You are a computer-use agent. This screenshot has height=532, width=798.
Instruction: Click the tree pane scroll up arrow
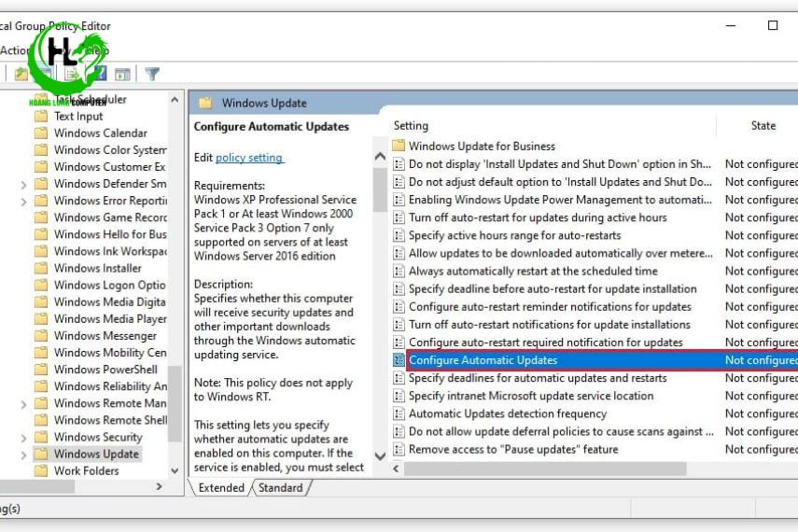pos(175,100)
